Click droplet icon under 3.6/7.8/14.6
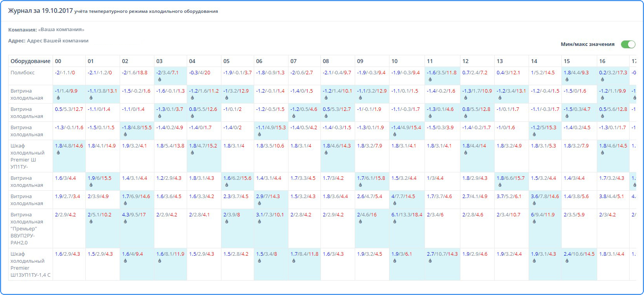The width and height of the screenshot is (644, 295). pos(534,203)
